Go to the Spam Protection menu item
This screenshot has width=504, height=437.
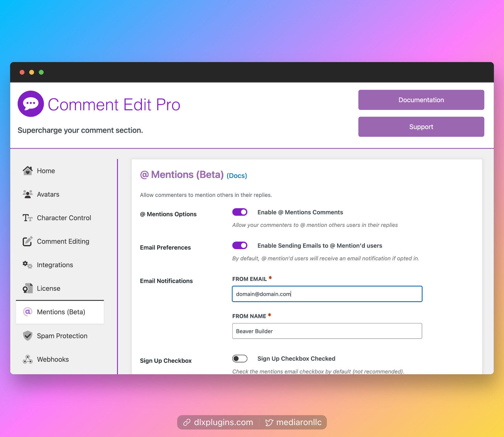point(62,336)
